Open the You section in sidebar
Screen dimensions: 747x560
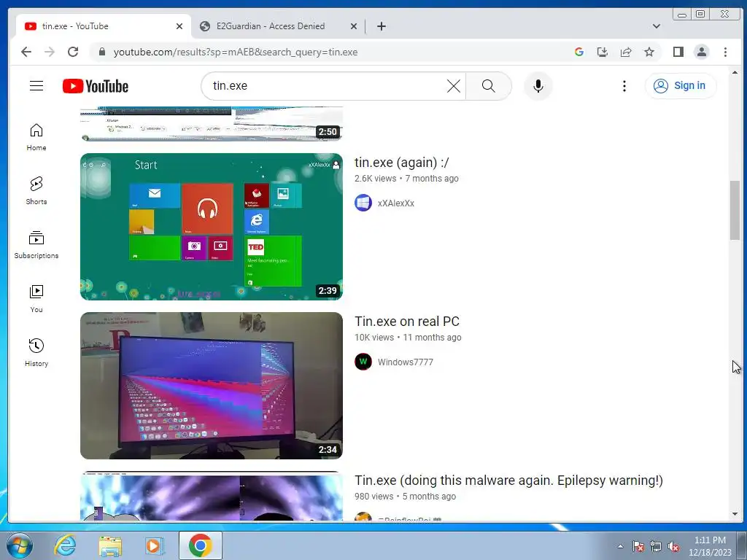[x=36, y=298]
